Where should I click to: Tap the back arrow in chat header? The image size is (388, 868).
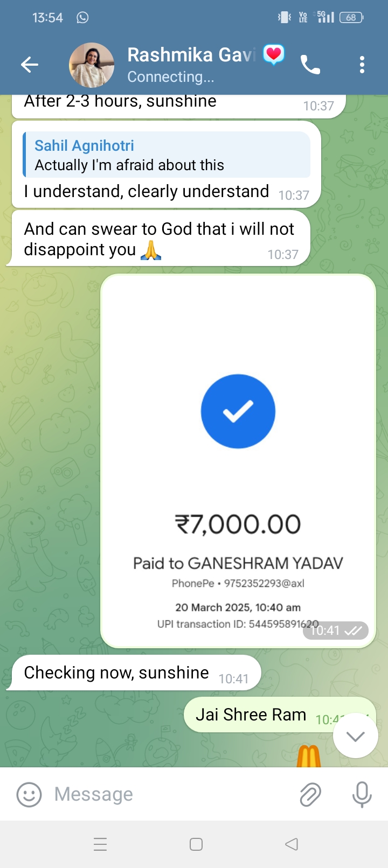pos(30,65)
